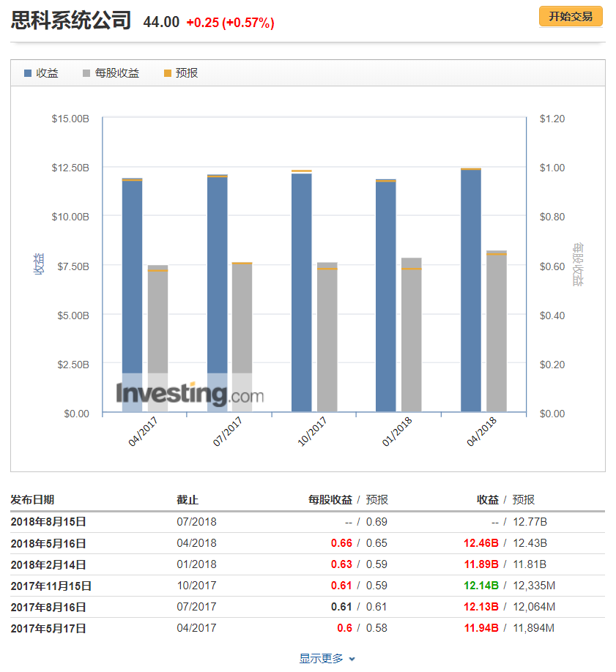
Task: Click the blue 收益 legend square
Action: click(x=28, y=73)
